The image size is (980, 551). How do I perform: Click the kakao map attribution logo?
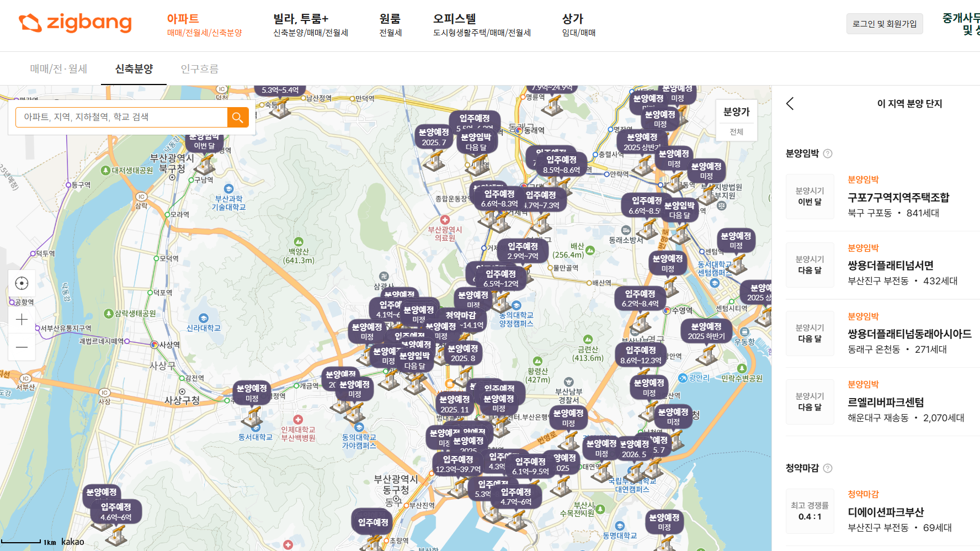coord(73,542)
